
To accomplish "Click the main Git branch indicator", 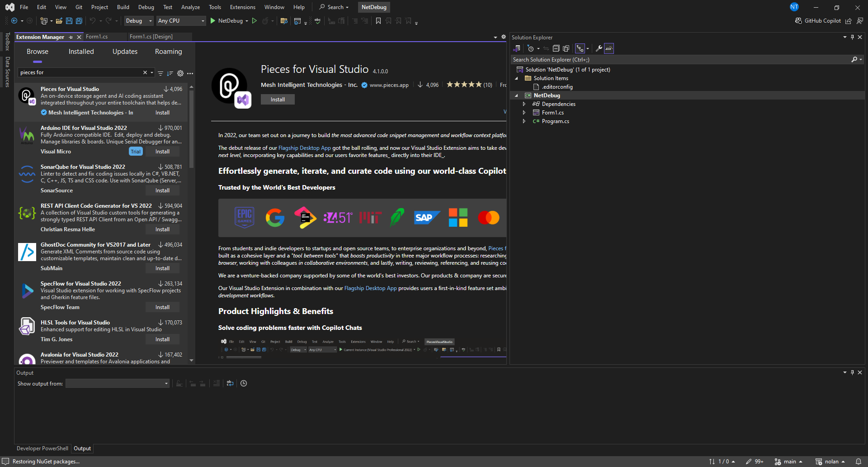I will (789, 462).
